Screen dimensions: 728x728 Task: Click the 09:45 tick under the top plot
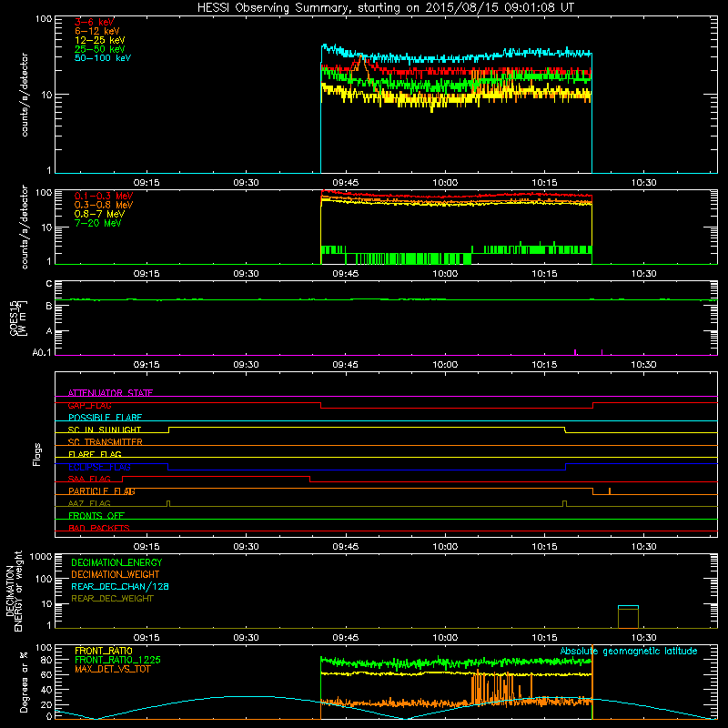(346, 183)
